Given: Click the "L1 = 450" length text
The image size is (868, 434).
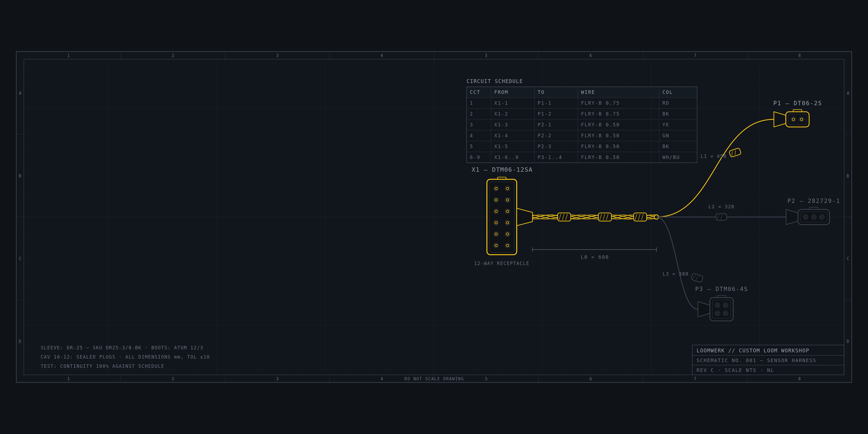Looking at the screenshot, I should pos(713,156).
